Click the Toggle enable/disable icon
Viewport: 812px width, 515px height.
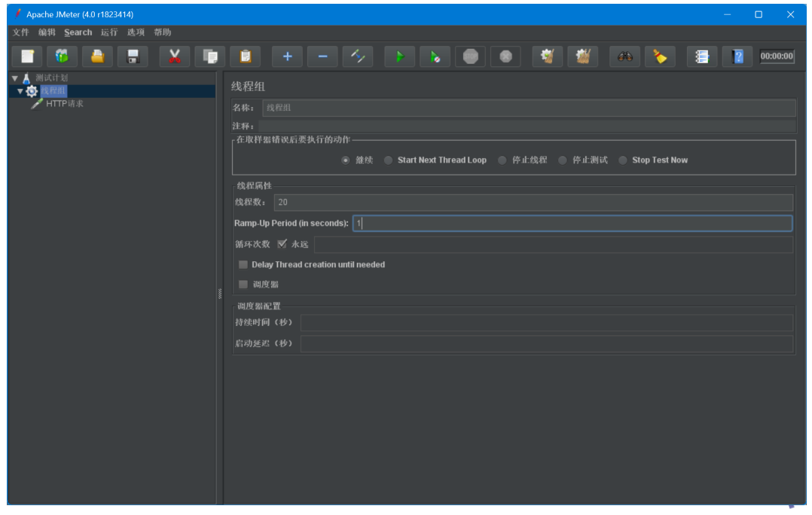(x=358, y=56)
